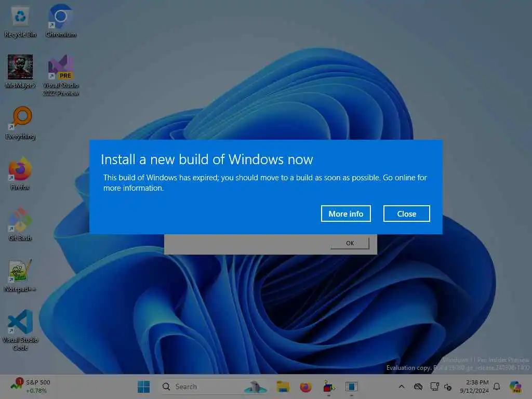Close the Windows build expired dialog
Image resolution: width=532 pixels, height=399 pixels.
pos(406,214)
